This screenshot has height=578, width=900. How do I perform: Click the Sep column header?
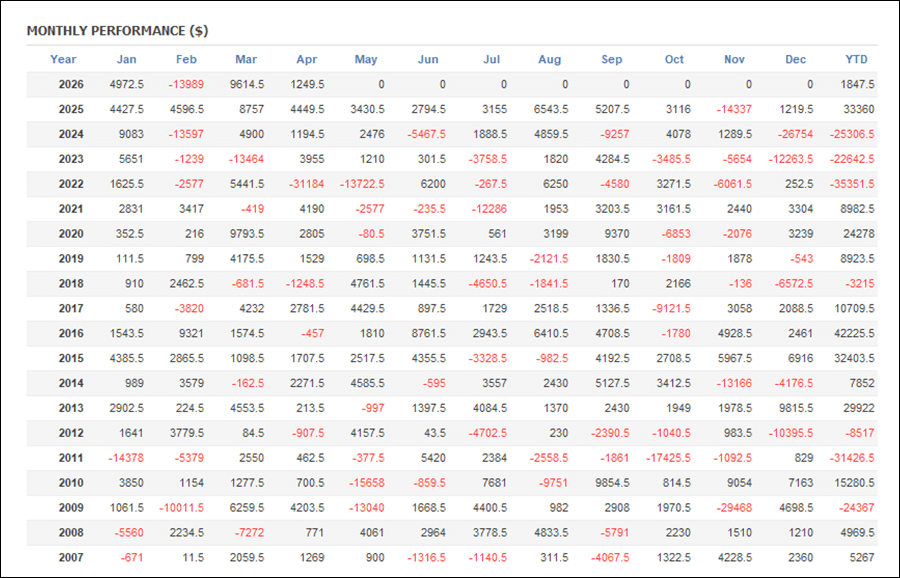pos(611,59)
